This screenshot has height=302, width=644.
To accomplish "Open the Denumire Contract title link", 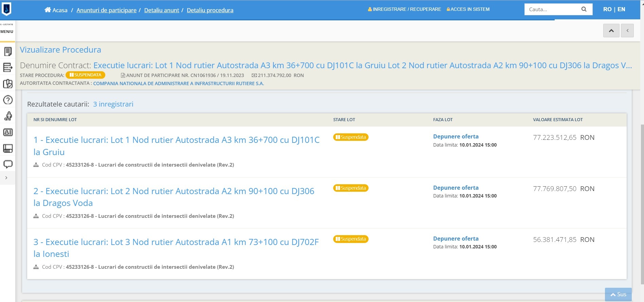I will click(362, 65).
